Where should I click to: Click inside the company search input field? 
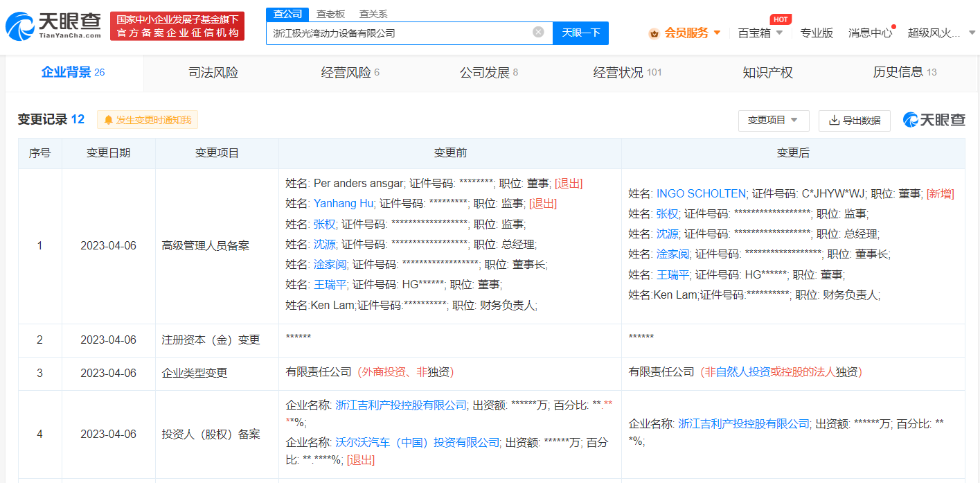pos(402,33)
